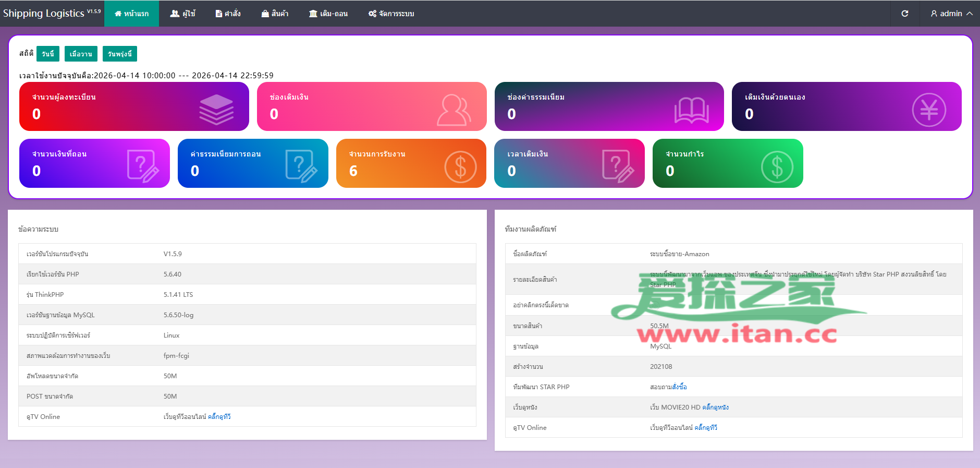Open the admin user dropdown

coord(951,14)
